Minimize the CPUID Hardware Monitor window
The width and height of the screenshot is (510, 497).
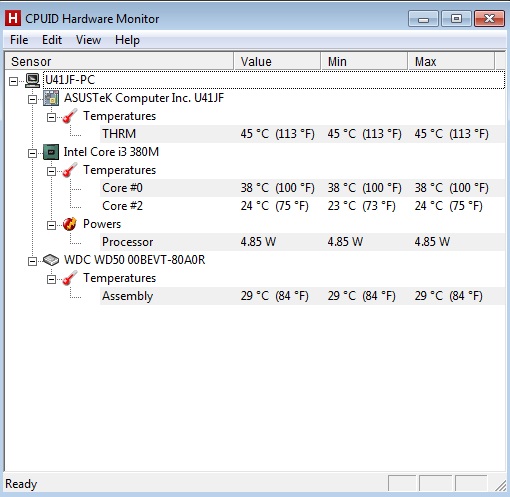423,19
